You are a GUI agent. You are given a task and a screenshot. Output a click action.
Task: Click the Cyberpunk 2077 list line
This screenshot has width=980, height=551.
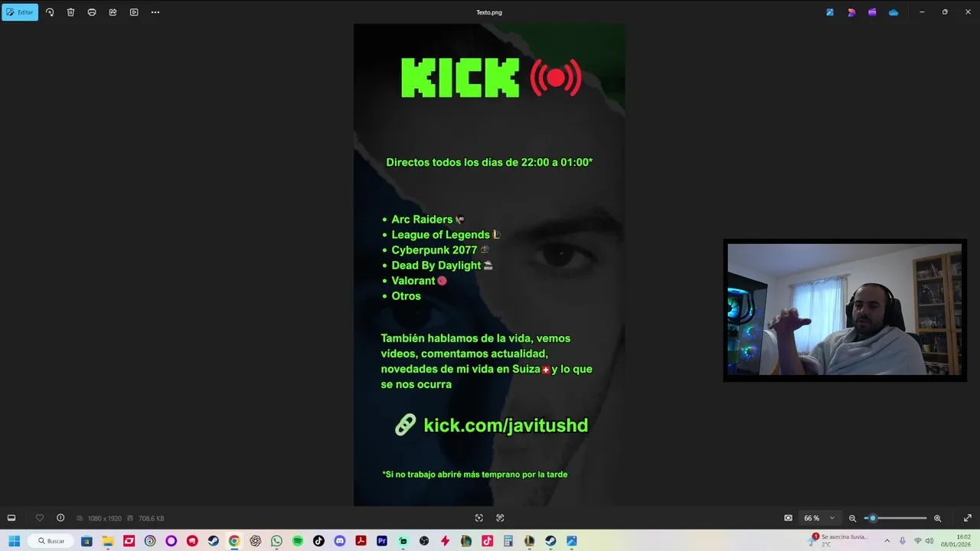(436, 250)
